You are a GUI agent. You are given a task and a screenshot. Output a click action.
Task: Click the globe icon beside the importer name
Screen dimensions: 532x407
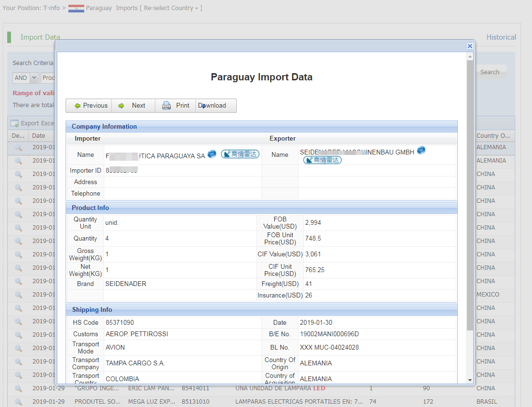[x=212, y=154]
